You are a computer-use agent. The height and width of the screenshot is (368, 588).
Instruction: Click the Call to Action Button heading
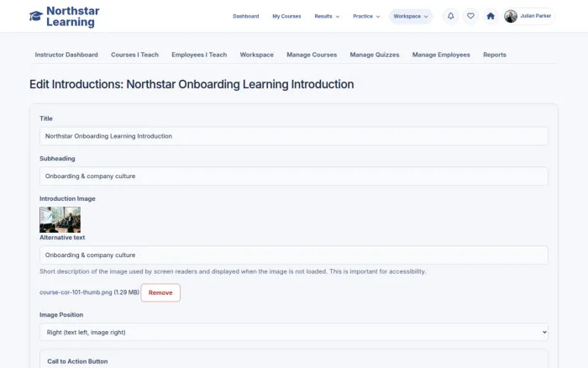[x=77, y=361]
